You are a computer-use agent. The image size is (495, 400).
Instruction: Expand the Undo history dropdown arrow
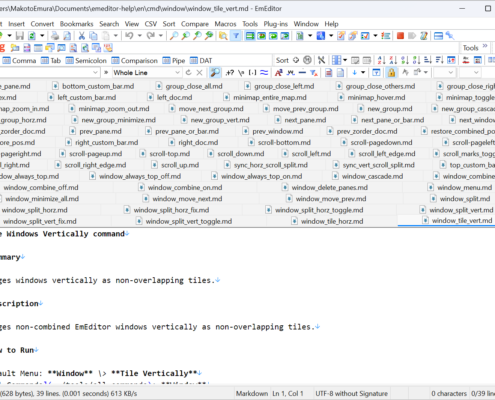click(x=139, y=36)
